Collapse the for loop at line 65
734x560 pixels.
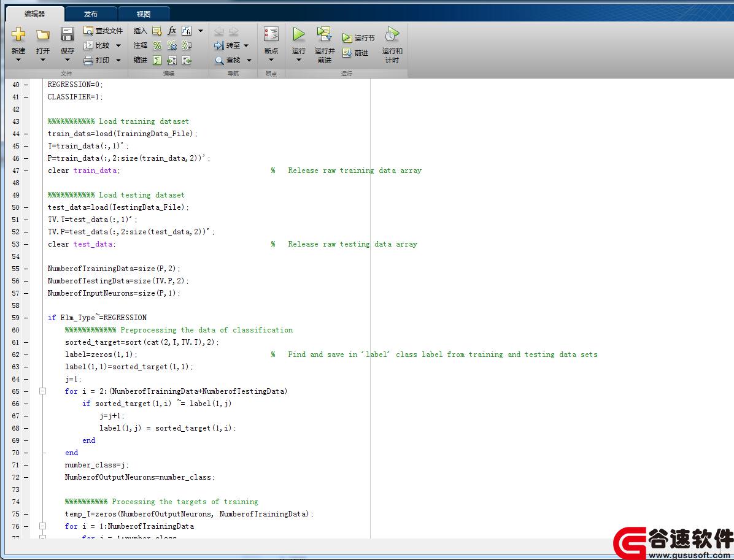click(x=42, y=391)
